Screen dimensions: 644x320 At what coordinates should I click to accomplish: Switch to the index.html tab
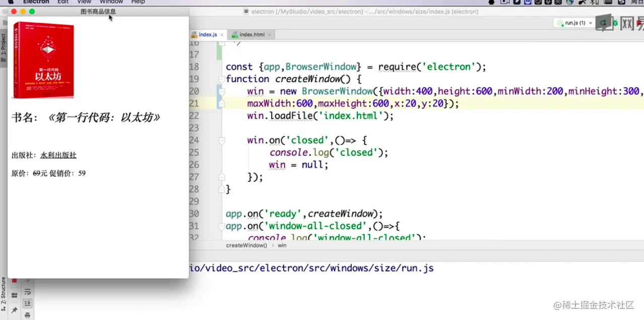251,35
